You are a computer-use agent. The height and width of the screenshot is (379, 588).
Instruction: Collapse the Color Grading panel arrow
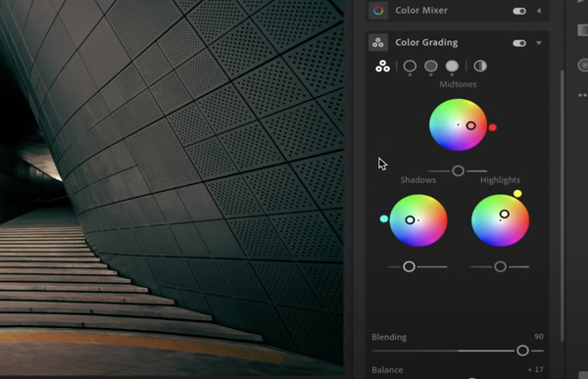tap(539, 43)
